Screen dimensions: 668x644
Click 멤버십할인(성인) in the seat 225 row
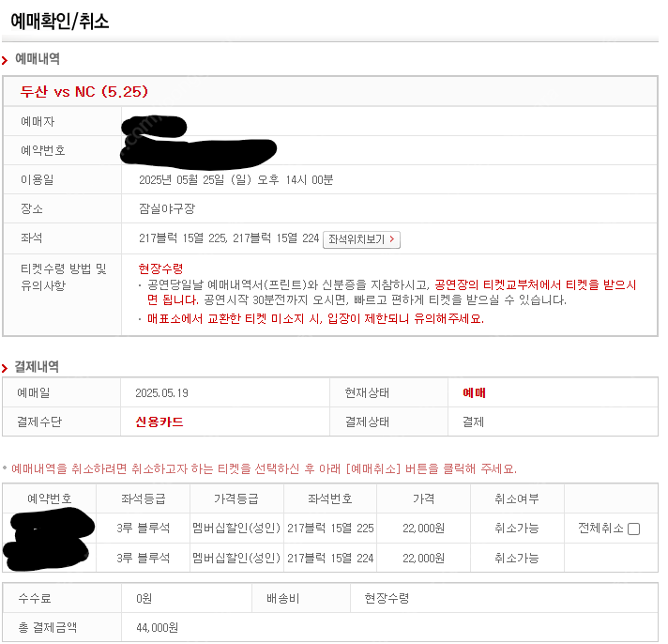[x=236, y=529]
